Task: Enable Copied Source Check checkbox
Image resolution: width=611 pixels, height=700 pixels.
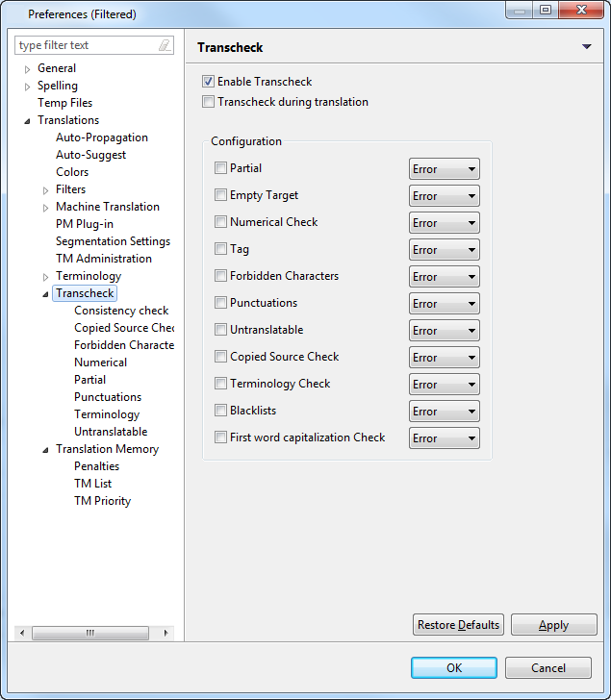Action: (220, 356)
